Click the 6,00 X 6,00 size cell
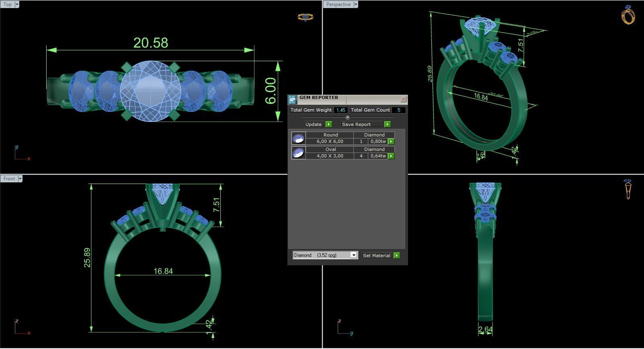644x349 pixels. 330,141
